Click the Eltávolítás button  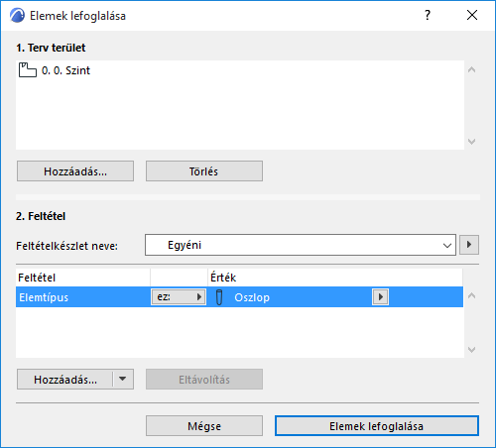204,380
